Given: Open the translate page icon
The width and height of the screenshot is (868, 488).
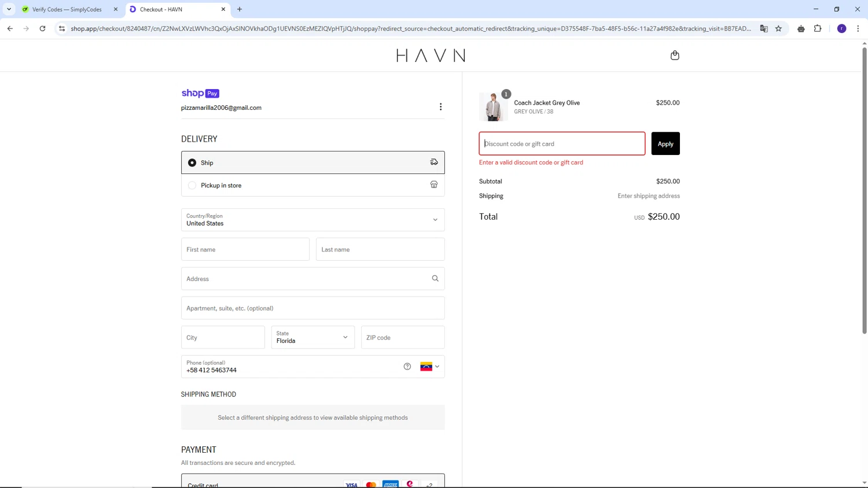Looking at the screenshot, I should [764, 28].
